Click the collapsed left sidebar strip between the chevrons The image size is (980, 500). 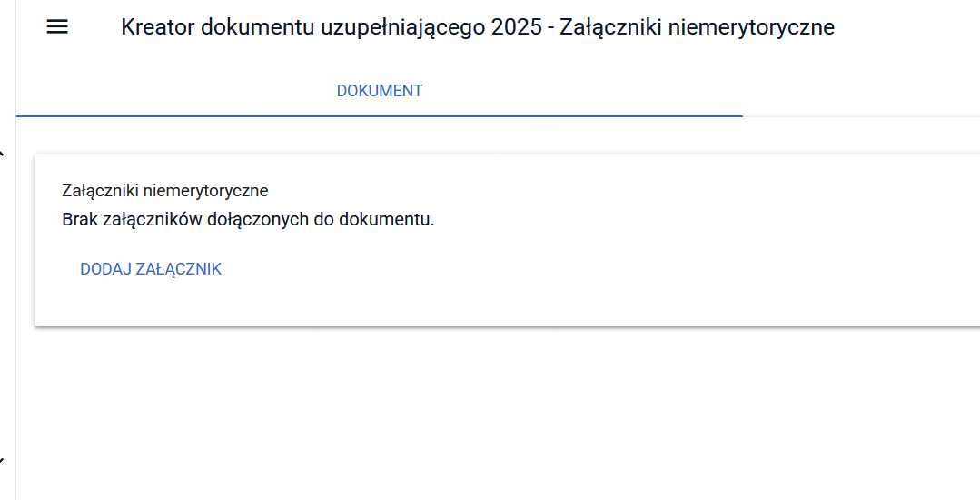7,309
